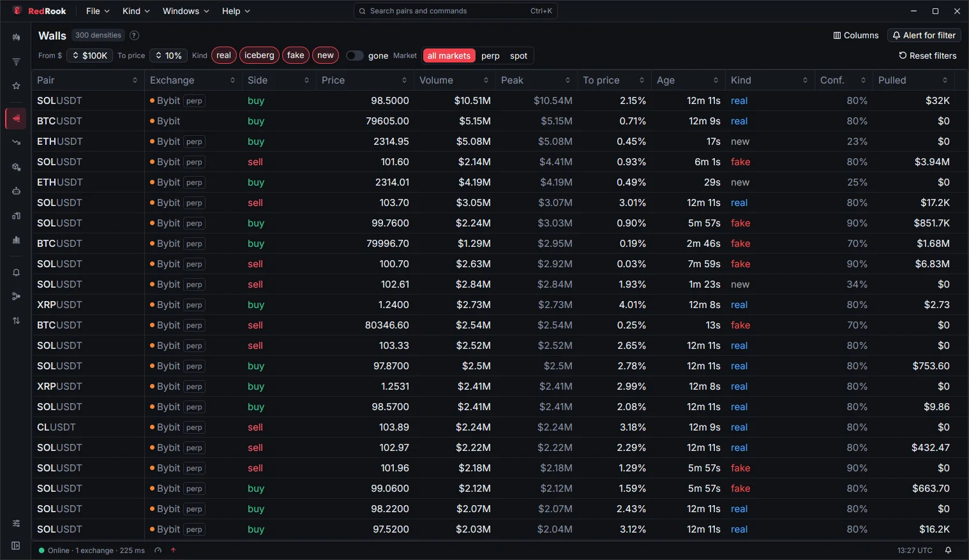Open the funnel filter sidebar icon
Screen dimensions: 969x560
16,62
